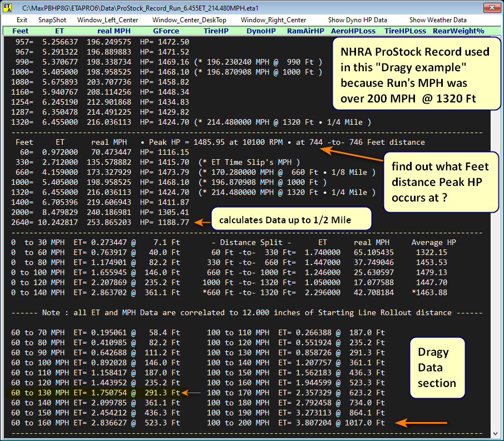Select Window_Left_Center menu item

[x=108, y=20]
